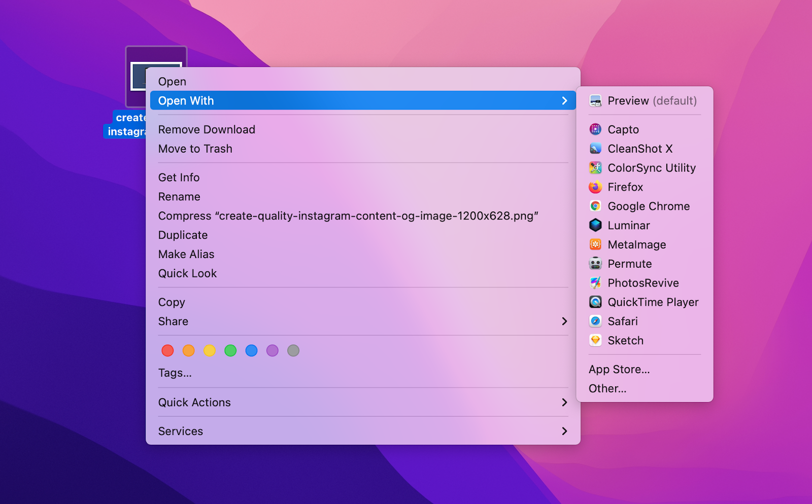Image resolution: width=812 pixels, height=504 pixels.
Task: Apply the red tag to the file
Action: [x=167, y=350]
